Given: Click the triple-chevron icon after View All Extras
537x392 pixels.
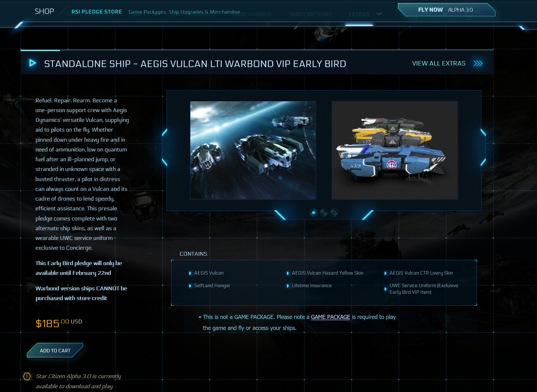Looking at the screenshot, I should pos(478,64).
